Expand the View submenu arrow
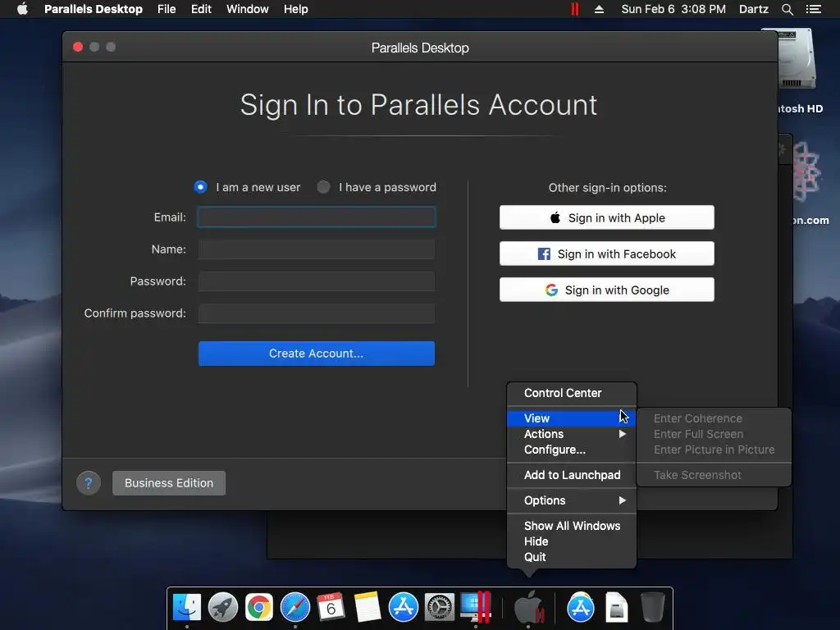Viewport: 840px width, 630px height. (622, 418)
